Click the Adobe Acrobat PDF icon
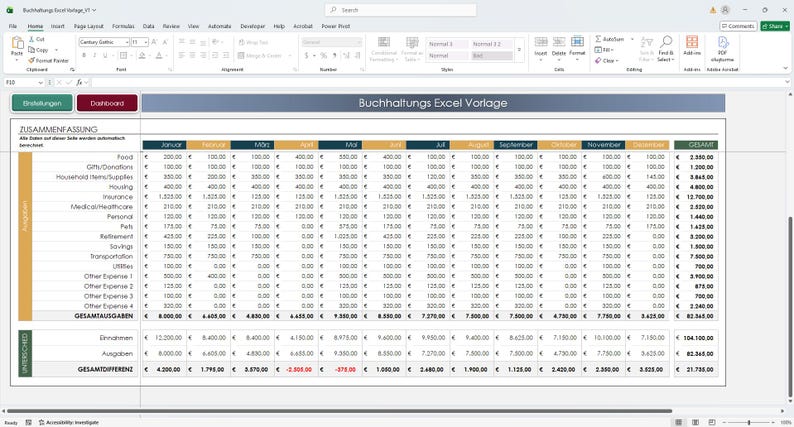Image resolution: width=794 pixels, height=427 pixels. [723, 42]
